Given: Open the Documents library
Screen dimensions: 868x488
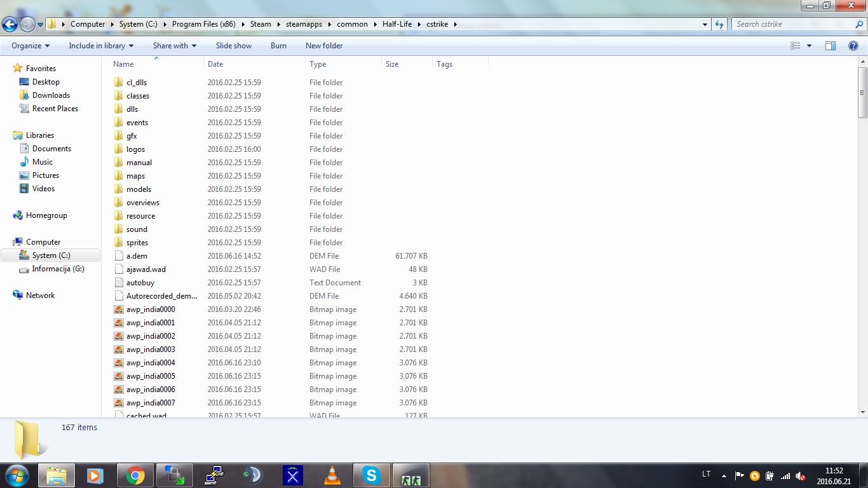Looking at the screenshot, I should [51, 149].
